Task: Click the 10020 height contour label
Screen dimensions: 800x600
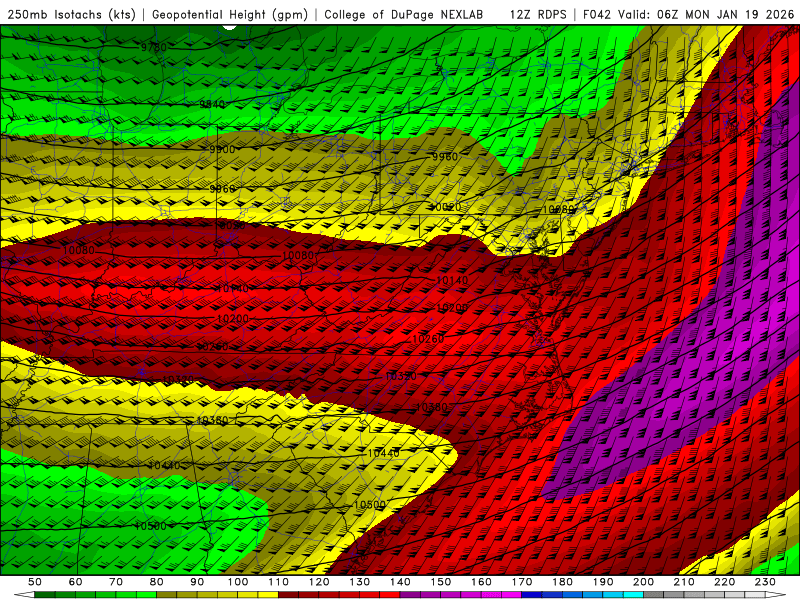Action: 446,207
